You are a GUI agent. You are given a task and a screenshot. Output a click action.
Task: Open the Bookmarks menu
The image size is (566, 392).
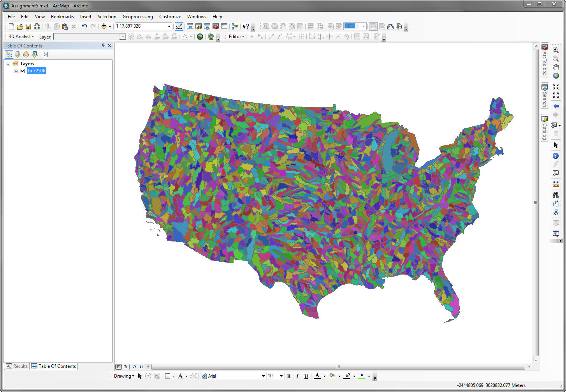pyautogui.click(x=62, y=17)
